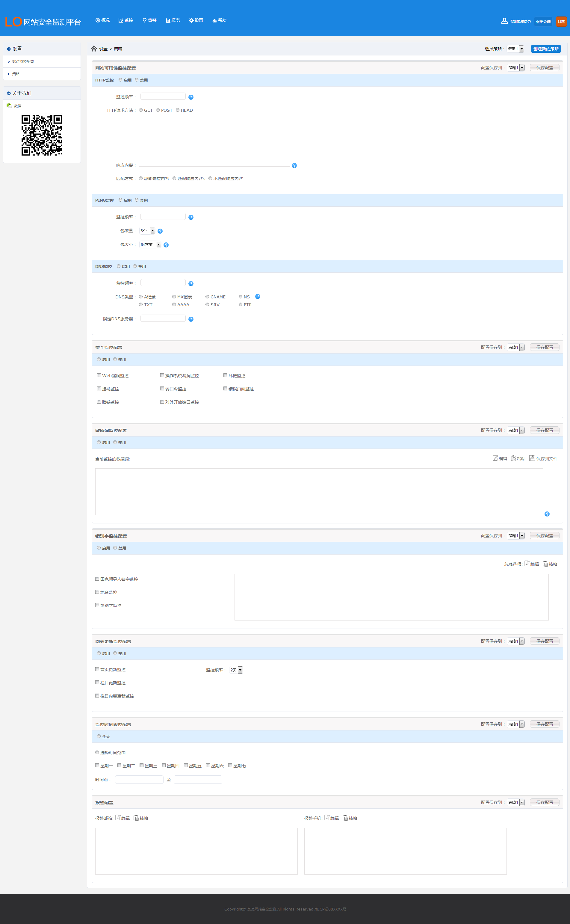Viewport: 570px width, 924px height.
Task: Click edit icon for alarm email
Action: pos(118,818)
